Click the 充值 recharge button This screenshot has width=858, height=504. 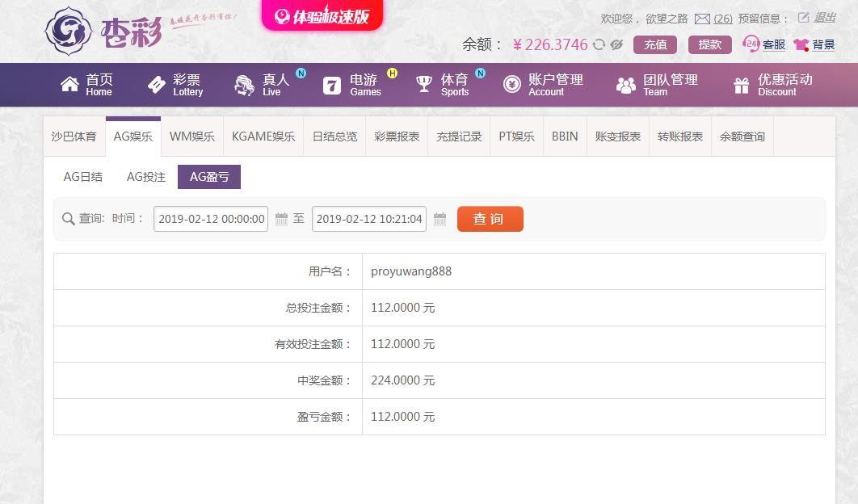[655, 45]
